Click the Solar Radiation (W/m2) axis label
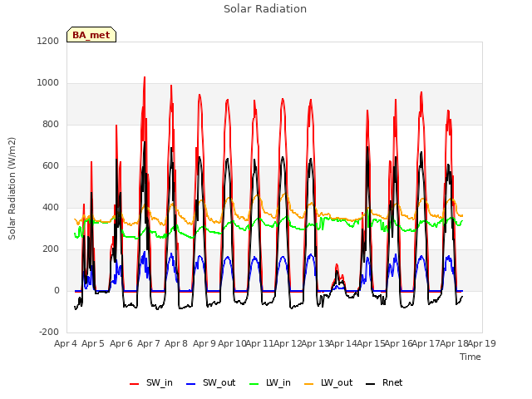 tap(12, 189)
